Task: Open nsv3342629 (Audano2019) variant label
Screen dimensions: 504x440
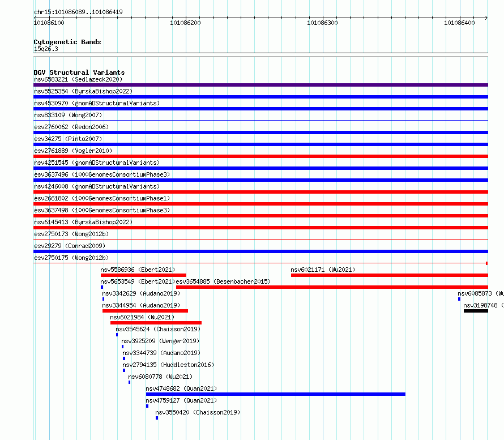Action: 141,293
